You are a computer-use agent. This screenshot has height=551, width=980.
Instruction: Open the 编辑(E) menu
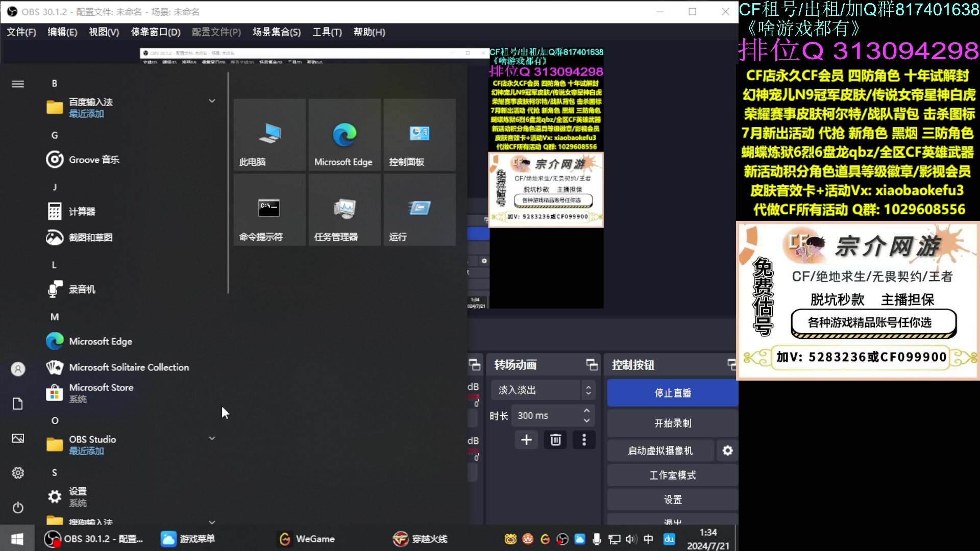(x=63, y=32)
